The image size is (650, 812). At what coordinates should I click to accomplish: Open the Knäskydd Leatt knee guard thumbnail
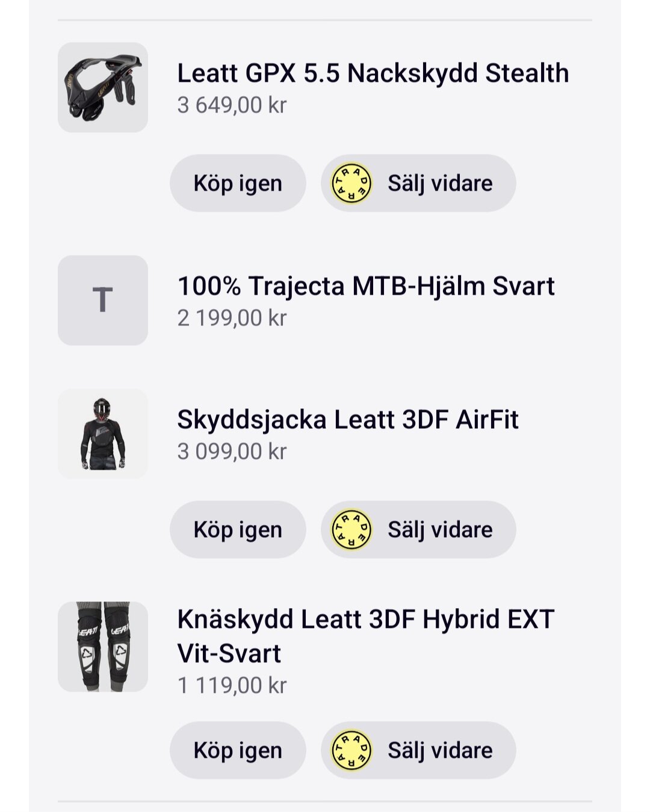coord(103,647)
